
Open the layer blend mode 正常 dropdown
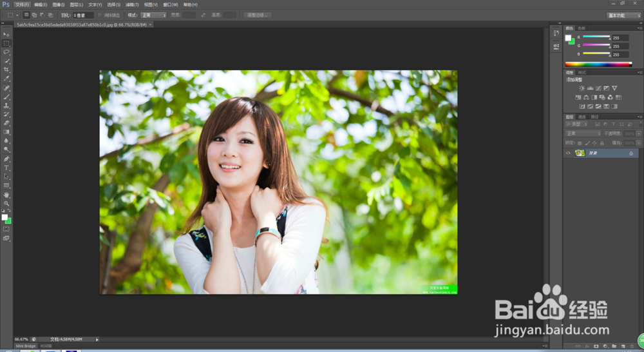[x=583, y=133]
